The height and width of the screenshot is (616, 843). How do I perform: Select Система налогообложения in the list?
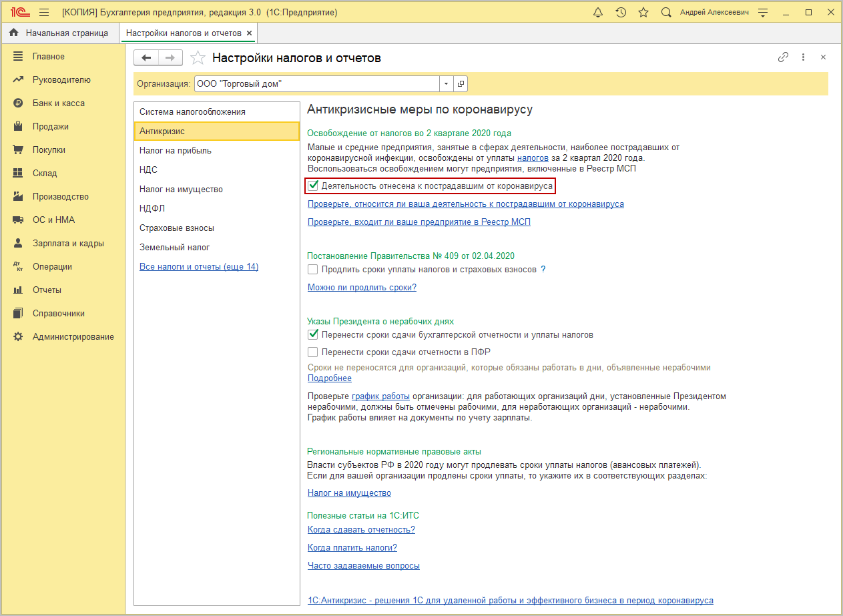(x=217, y=112)
